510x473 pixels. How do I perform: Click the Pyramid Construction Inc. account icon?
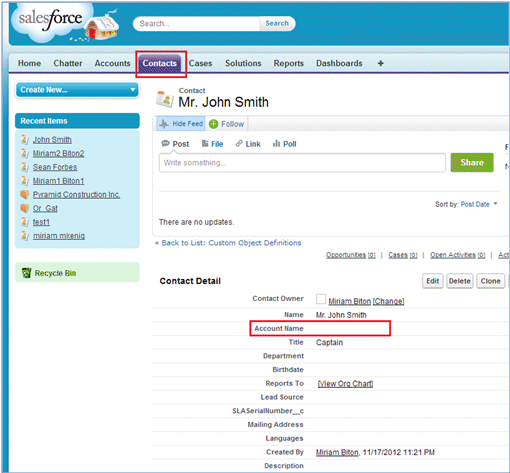click(25, 194)
